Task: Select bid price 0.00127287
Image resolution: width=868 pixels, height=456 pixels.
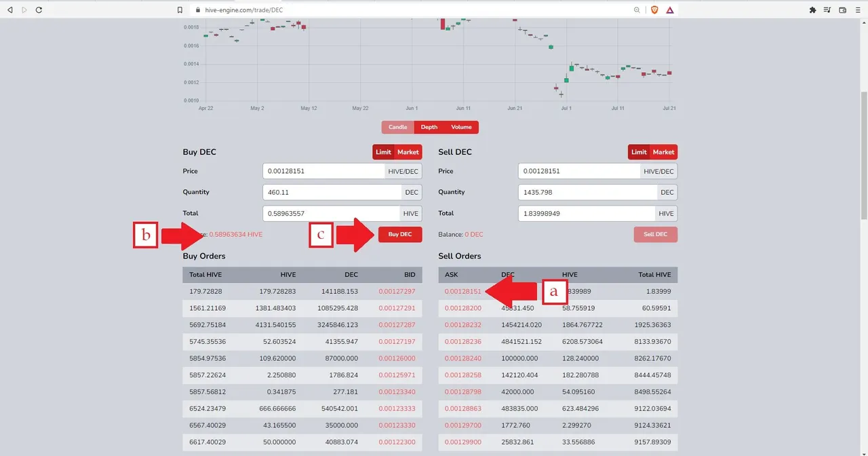Action: pyautogui.click(x=397, y=324)
